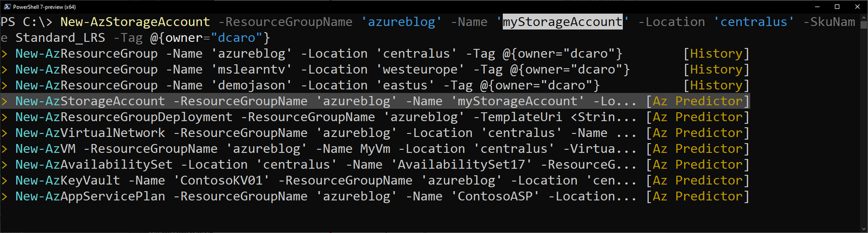Click the vertical scrollbar track
This screenshot has height=233, width=868.
[x=863, y=123]
